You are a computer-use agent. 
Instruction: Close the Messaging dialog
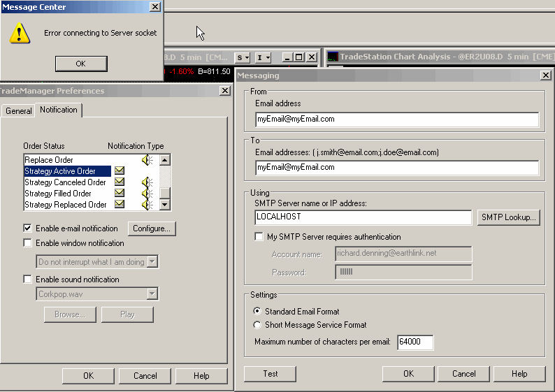546,75
